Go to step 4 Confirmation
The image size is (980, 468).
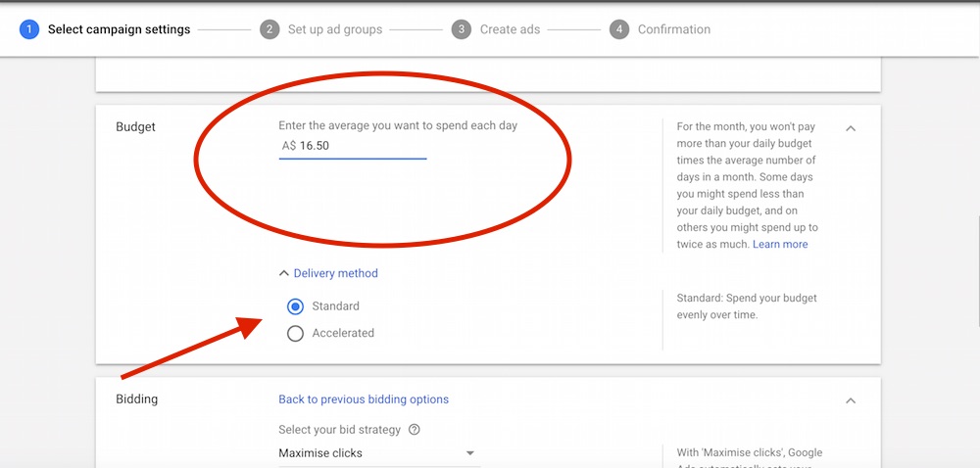coord(660,29)
